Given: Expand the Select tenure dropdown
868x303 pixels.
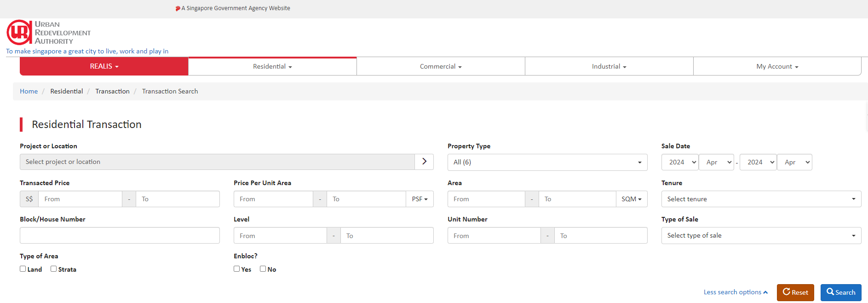Looking at the screenshot, I should (x=761, y=199).
